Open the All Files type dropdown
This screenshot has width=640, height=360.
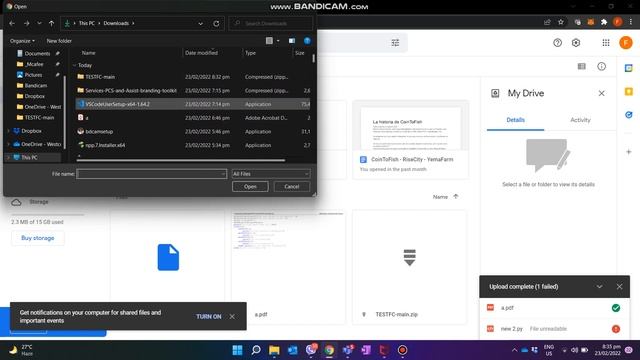coord(270,173)
